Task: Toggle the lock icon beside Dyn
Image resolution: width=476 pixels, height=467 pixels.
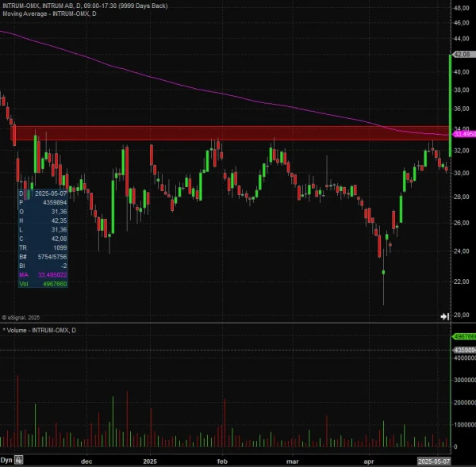Action: pos(19,459)
